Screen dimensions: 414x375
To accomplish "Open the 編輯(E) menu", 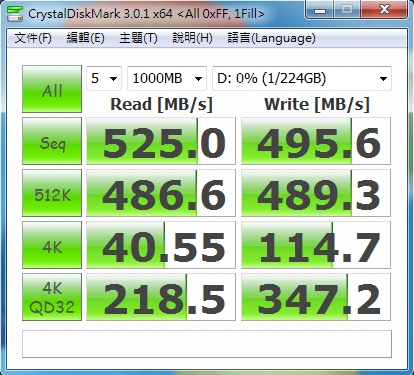I will (85, 38).
